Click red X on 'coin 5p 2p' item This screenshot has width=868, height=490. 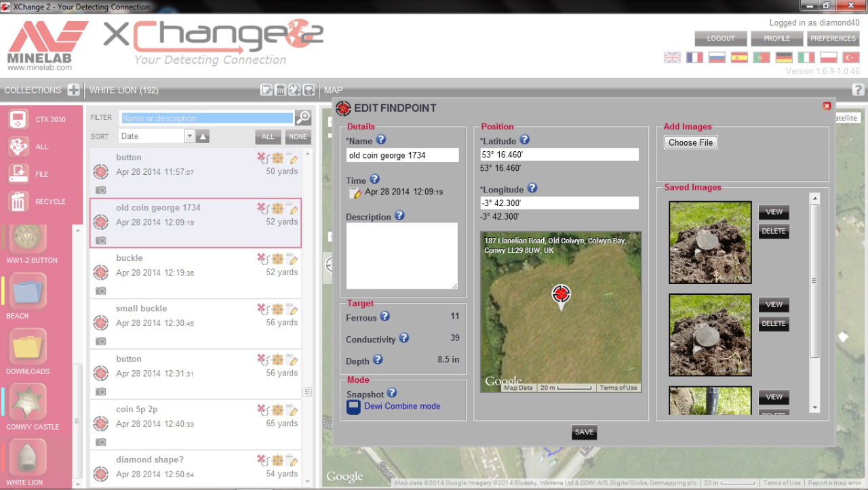click(x=262, y=410)
